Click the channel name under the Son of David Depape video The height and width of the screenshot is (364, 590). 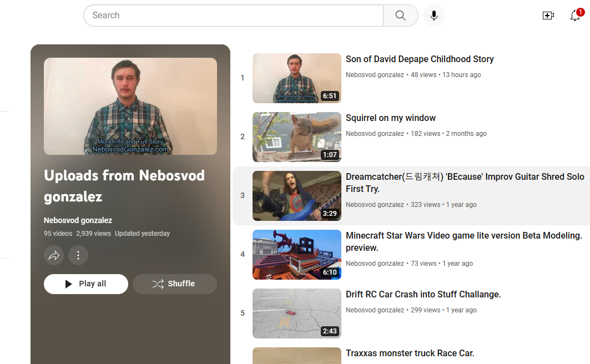click(x=375, y=75)
